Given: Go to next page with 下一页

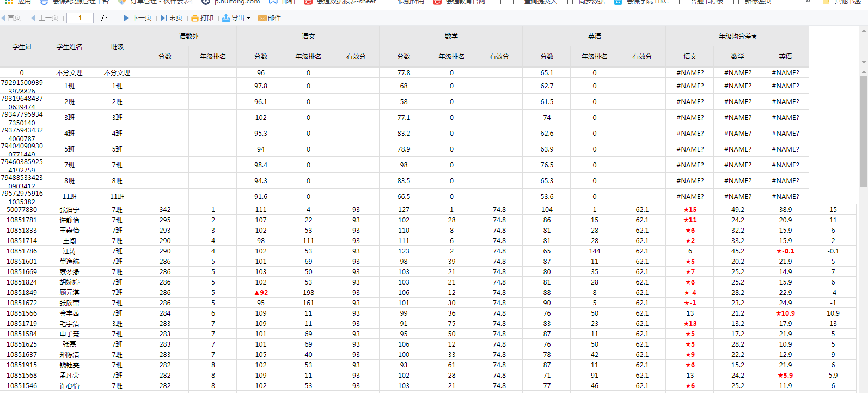Looking at the screenshot, I should tap(138, 18).
